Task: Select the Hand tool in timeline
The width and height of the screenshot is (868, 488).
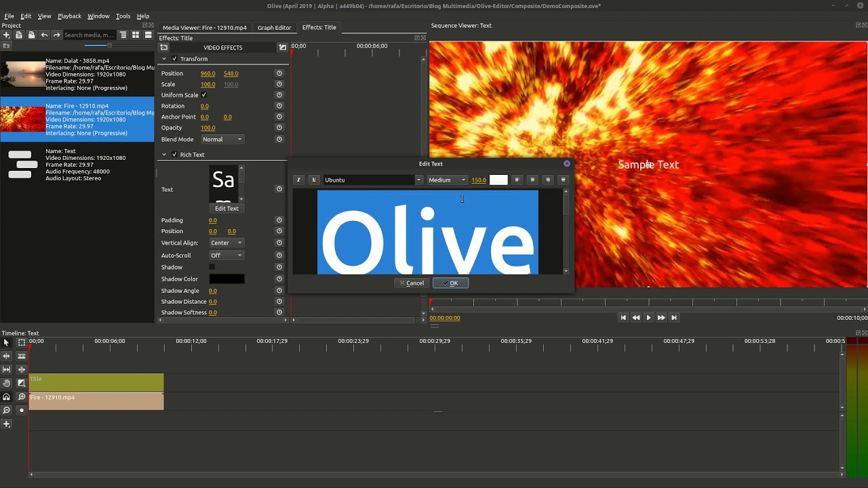Action: coord(6,383)
